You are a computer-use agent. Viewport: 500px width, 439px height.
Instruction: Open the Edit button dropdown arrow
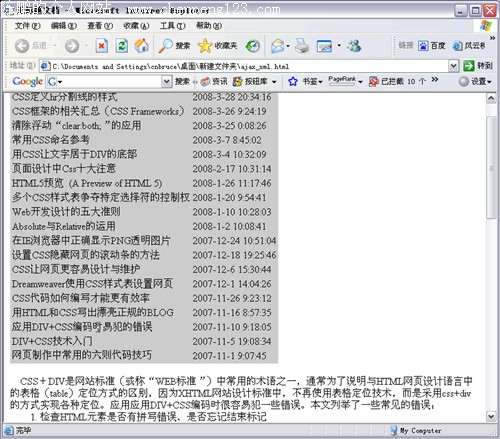(x=339, y=45)
